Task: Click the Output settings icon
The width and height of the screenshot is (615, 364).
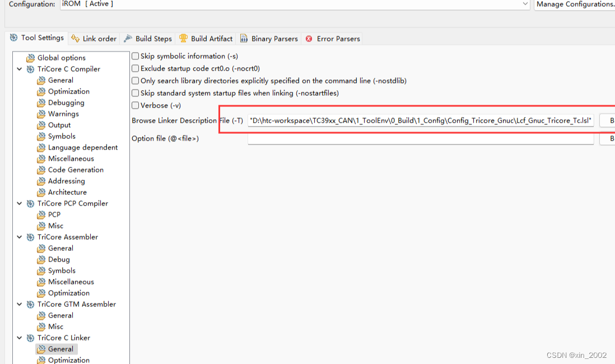Action: [x=41, y=125]
